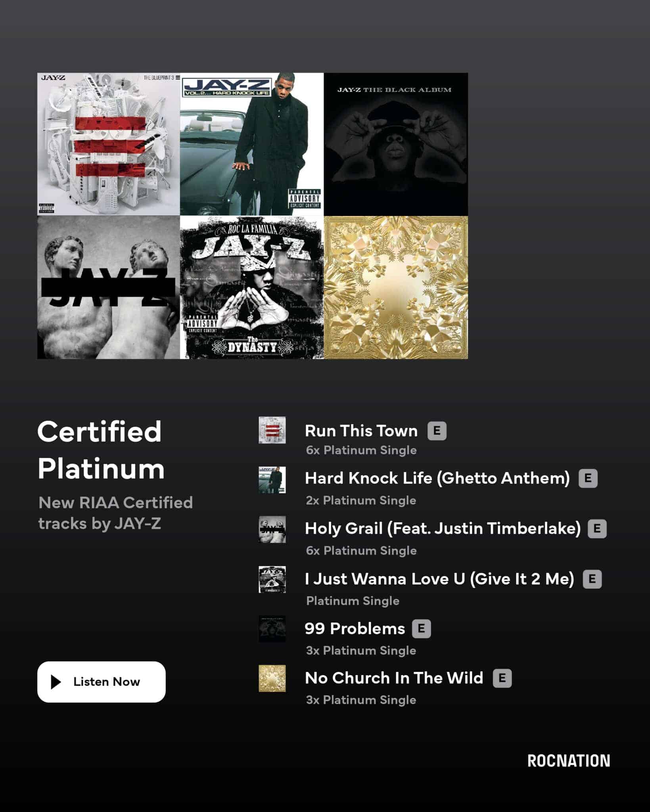Click the explicit badge beside No Church In The Wild
The image size is (650, 812).
(502, 678)
